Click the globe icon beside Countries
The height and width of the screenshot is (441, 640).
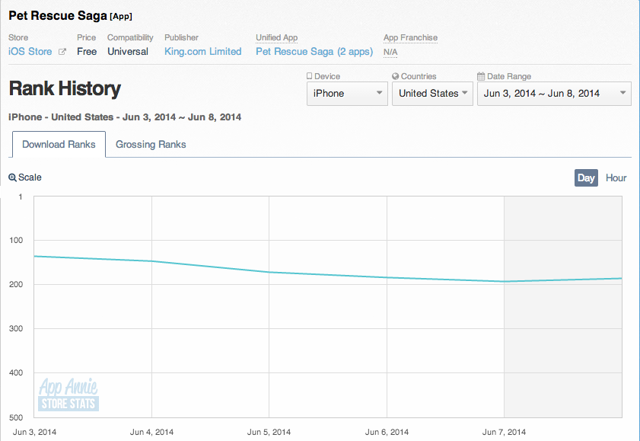(395, 76)
